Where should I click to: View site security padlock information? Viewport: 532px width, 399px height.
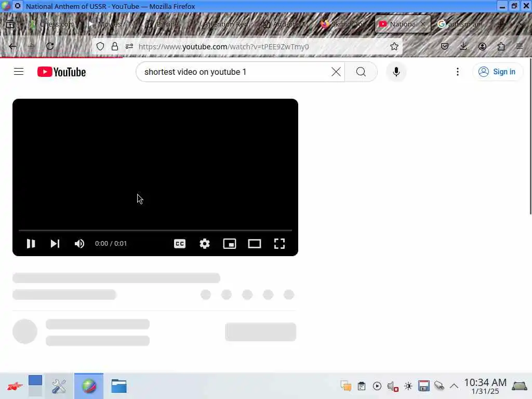pos(115,46)
